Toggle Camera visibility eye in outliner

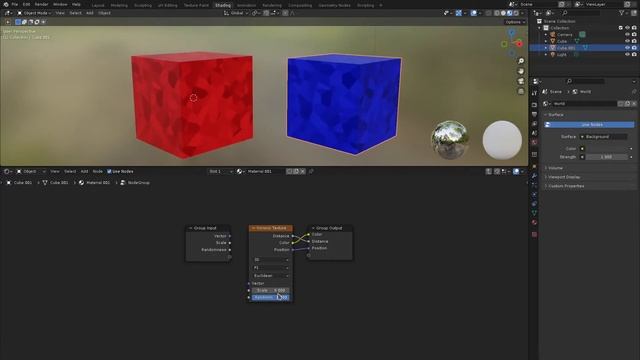pos(627,35)
